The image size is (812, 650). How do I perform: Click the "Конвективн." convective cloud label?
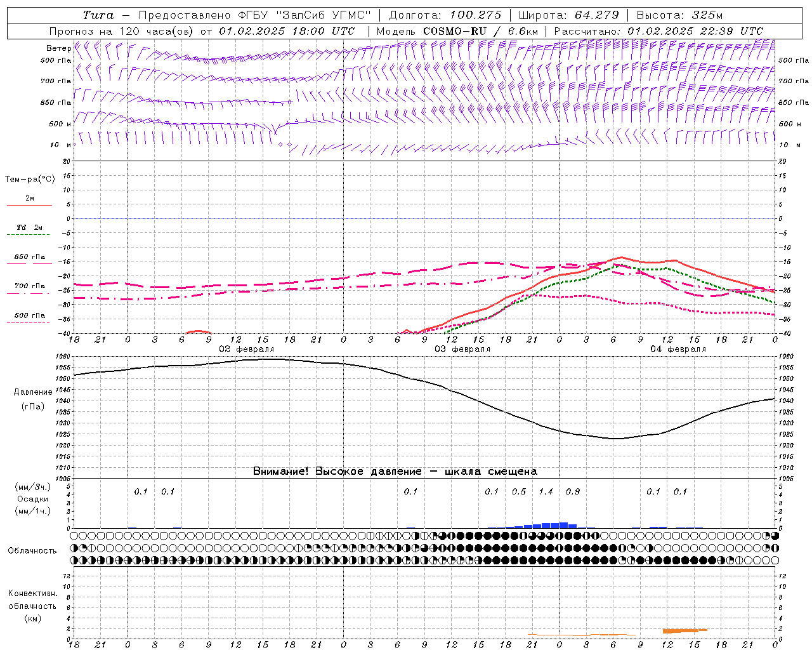(x=32, y=594)
